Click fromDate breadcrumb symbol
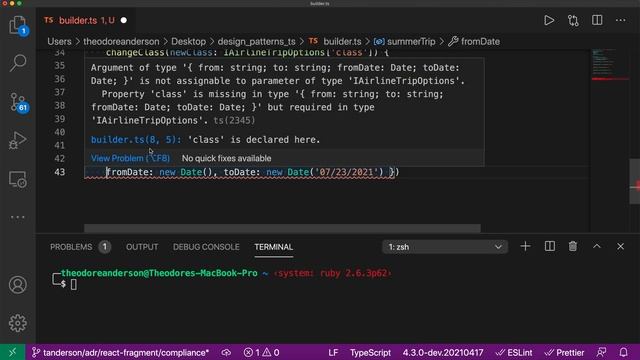 click(x=474, y=42)
